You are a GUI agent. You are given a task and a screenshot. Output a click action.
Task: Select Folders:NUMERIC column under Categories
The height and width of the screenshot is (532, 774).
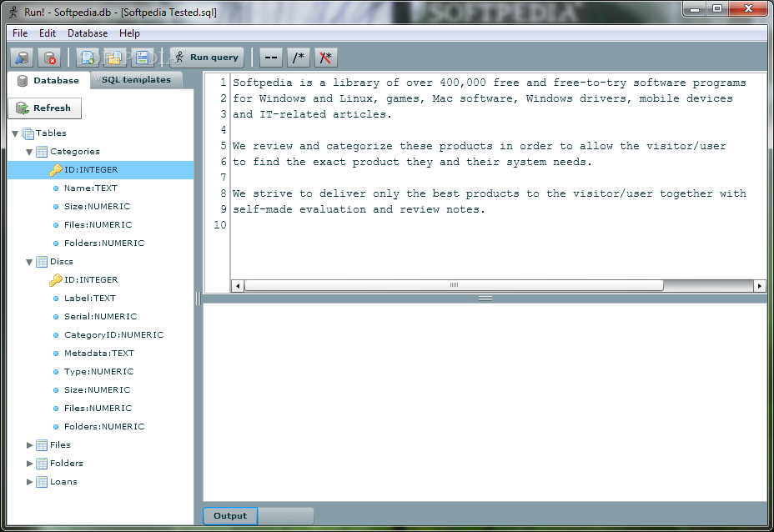coord(104,243)
